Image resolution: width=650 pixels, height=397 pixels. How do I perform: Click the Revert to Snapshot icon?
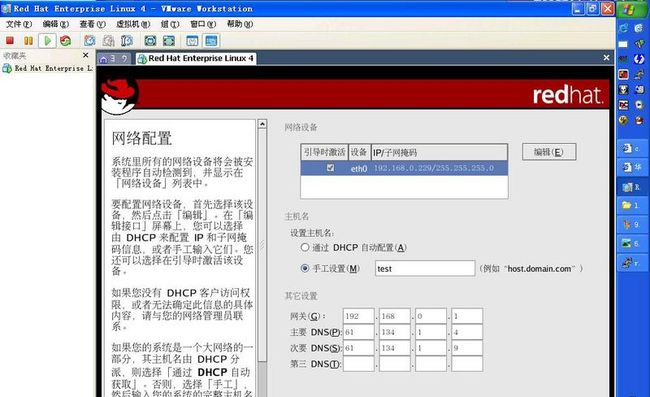click(108, 41)
